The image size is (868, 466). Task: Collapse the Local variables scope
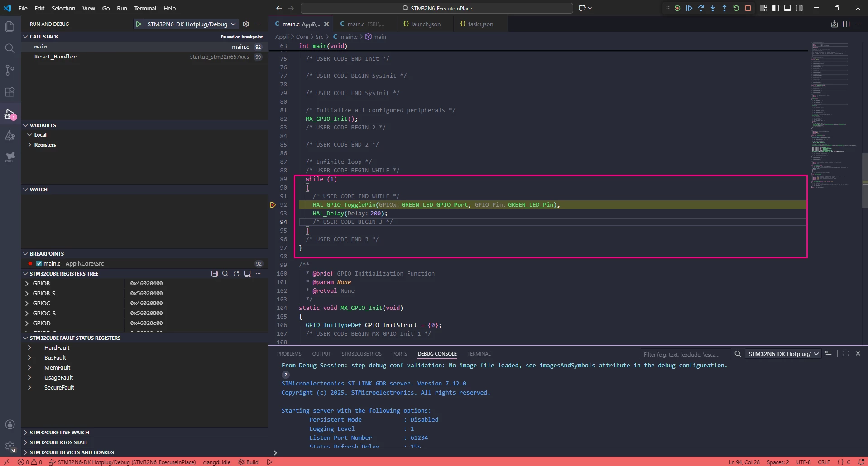(29, 135)
